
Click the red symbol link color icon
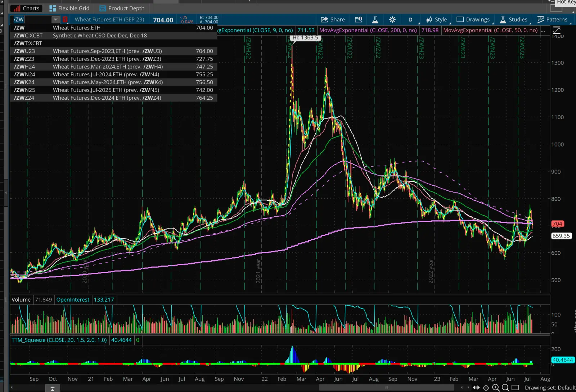(65, 19)
